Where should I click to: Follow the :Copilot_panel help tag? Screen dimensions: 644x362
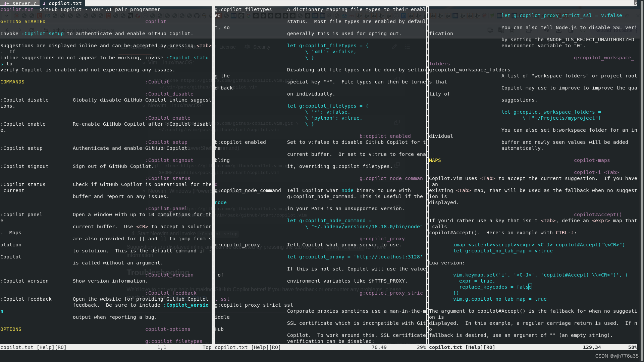click(166, 208)
